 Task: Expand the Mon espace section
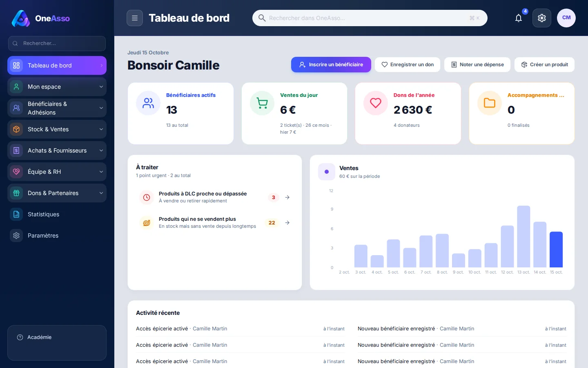57,87
